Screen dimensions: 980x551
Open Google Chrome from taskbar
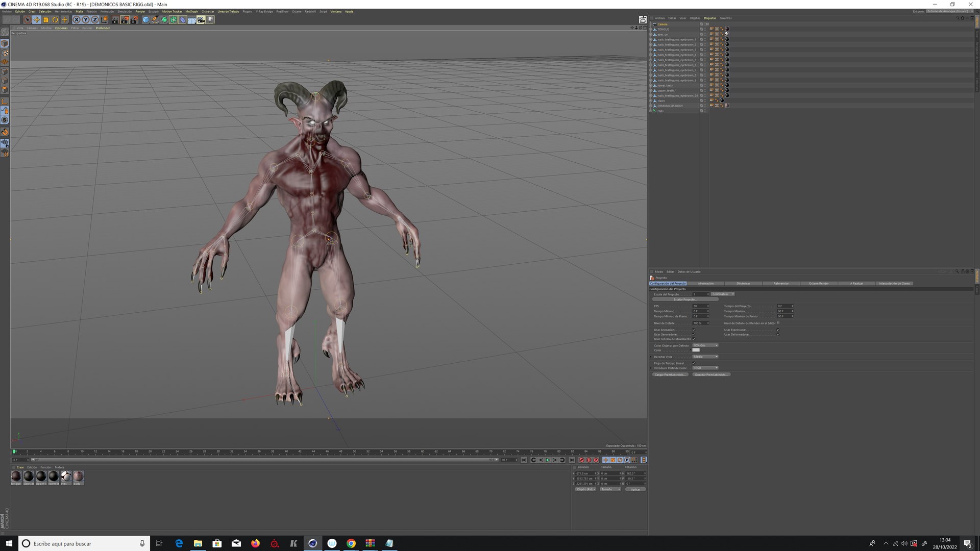click(x=351, y=543)
